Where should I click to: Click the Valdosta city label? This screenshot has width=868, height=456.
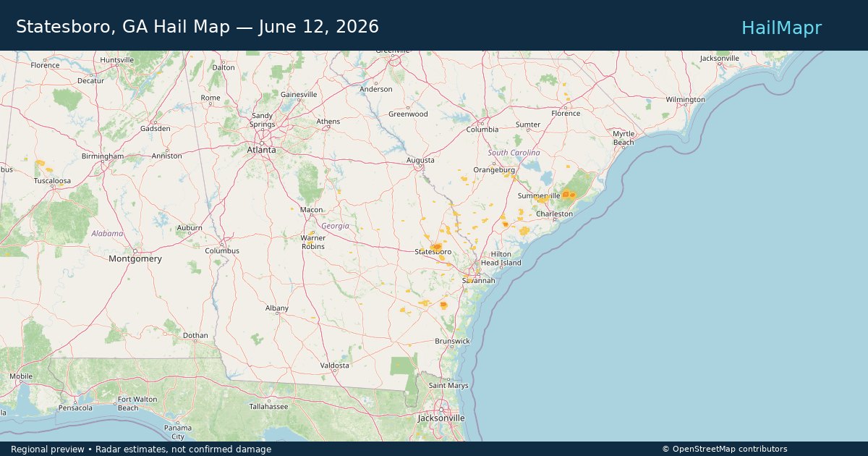click(334, 366)
